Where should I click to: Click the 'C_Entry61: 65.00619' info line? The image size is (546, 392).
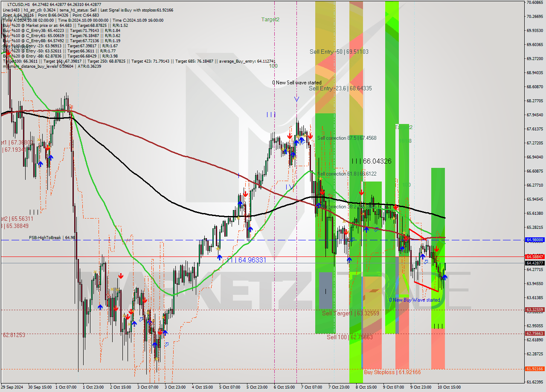click(61, 35)
